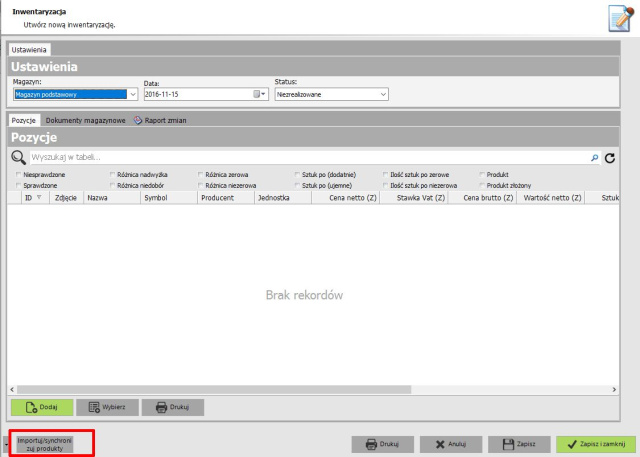This screenshot has width=640, height=457.
Task: Tick the Produkt checkbox
Action: click(482, 175)
